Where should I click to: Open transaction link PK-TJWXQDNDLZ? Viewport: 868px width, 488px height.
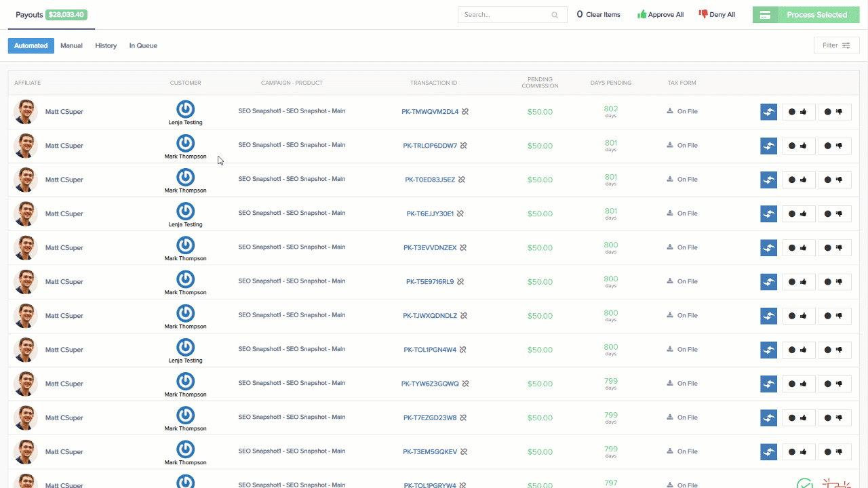[x=430, y=316]
